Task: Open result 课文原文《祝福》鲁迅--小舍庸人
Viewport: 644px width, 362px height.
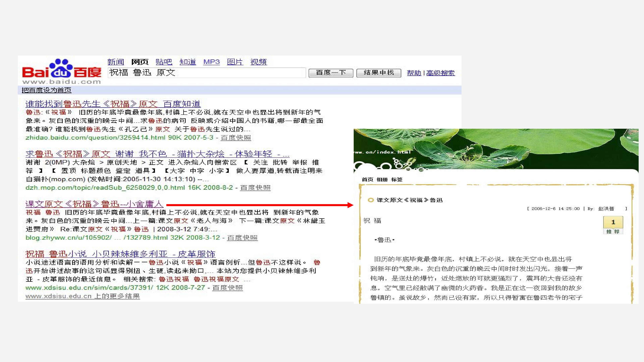Action: (94, 204)
